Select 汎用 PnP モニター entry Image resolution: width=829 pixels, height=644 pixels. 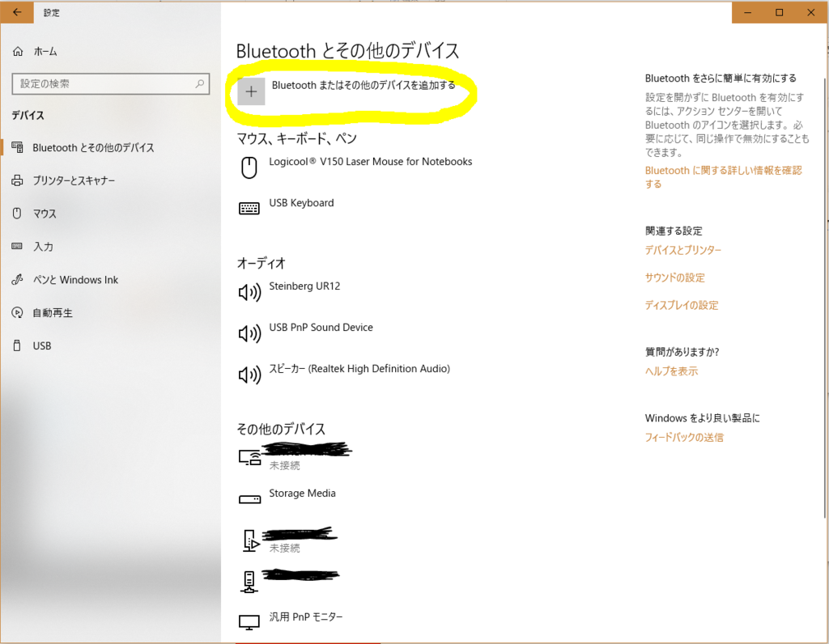[x=305, y=616]
